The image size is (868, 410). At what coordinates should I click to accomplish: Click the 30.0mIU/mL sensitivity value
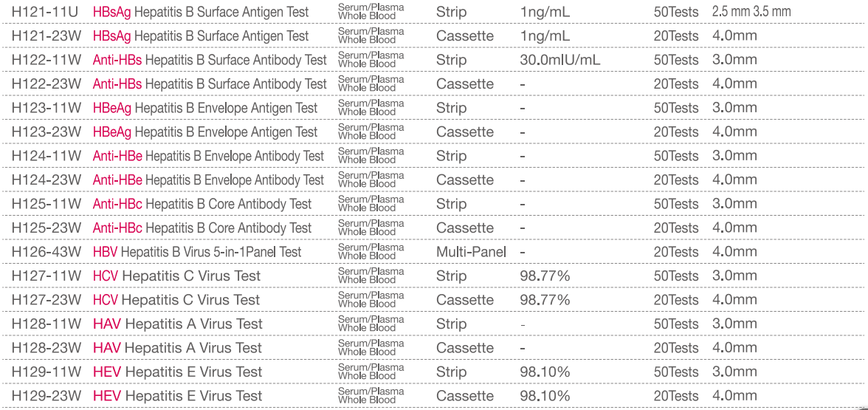[x=559, y=60]
